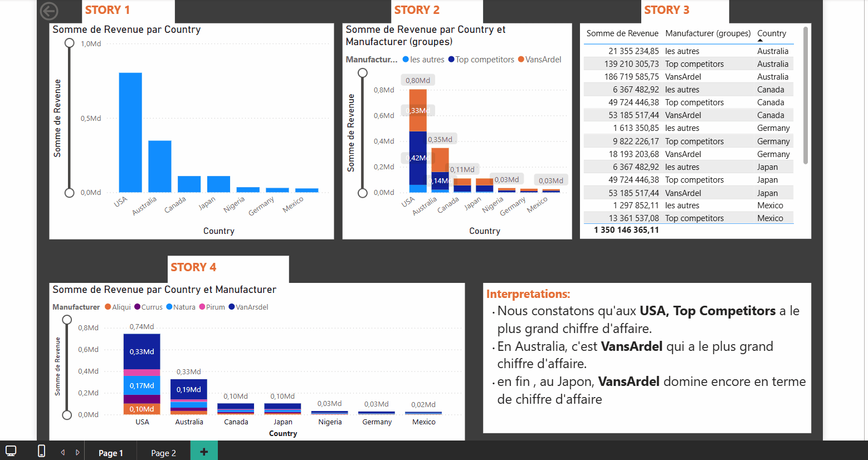This screenshot has height=460, width=868.
Task: Add a new page with the plus button
Action: click(x=204, y=452)
